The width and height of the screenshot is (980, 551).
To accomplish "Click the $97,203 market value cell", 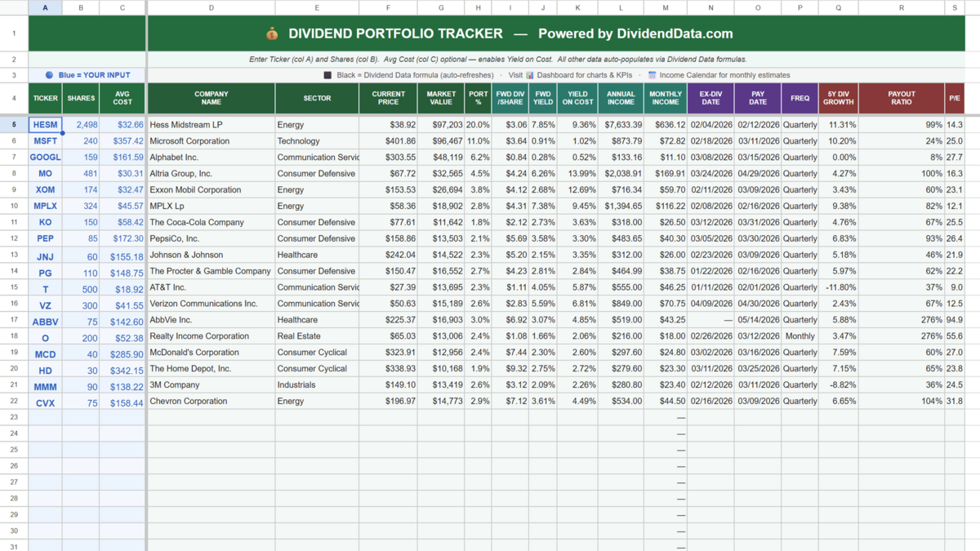I will point(441,125).
